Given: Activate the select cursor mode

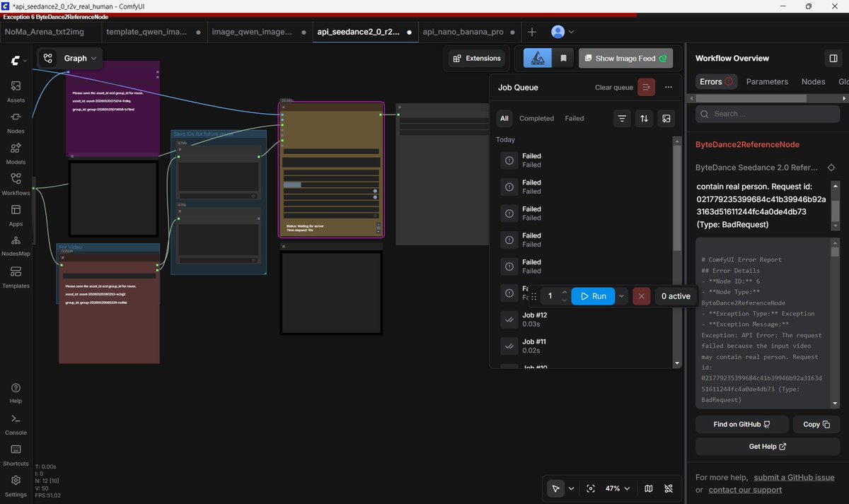Looking at the screenshot, I should click(x=556, y=488).
